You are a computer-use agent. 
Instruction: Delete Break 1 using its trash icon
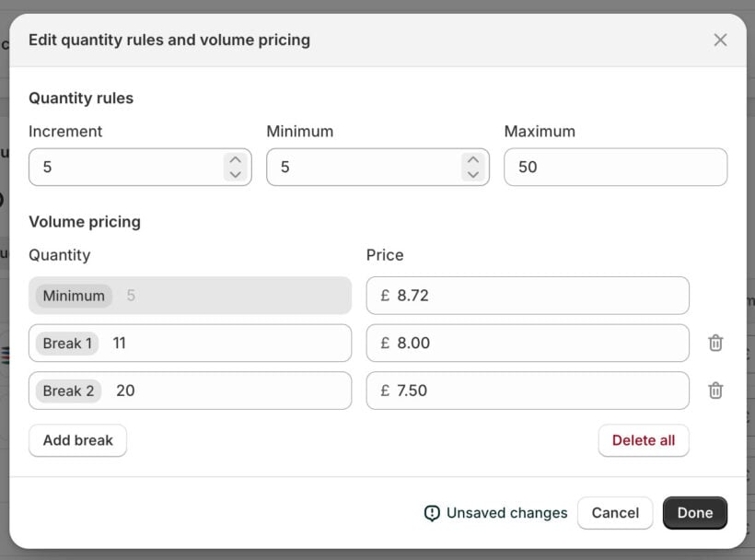[715, 343]
